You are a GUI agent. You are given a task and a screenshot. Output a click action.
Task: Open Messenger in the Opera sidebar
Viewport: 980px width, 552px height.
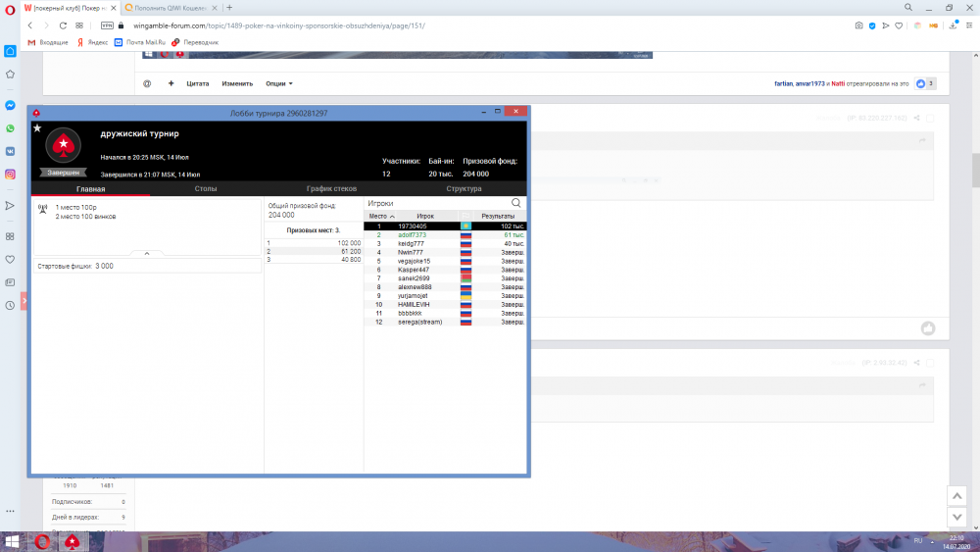(x=10, y=105)
